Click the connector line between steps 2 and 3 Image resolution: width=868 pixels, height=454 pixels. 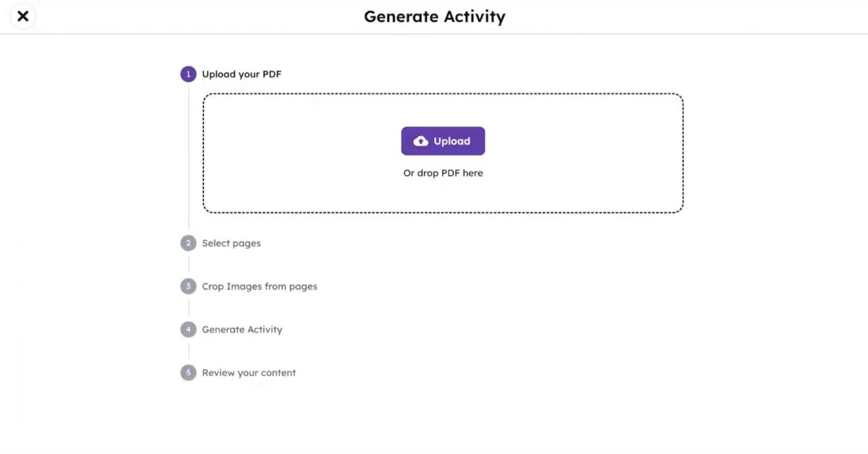tap(189, 265)
